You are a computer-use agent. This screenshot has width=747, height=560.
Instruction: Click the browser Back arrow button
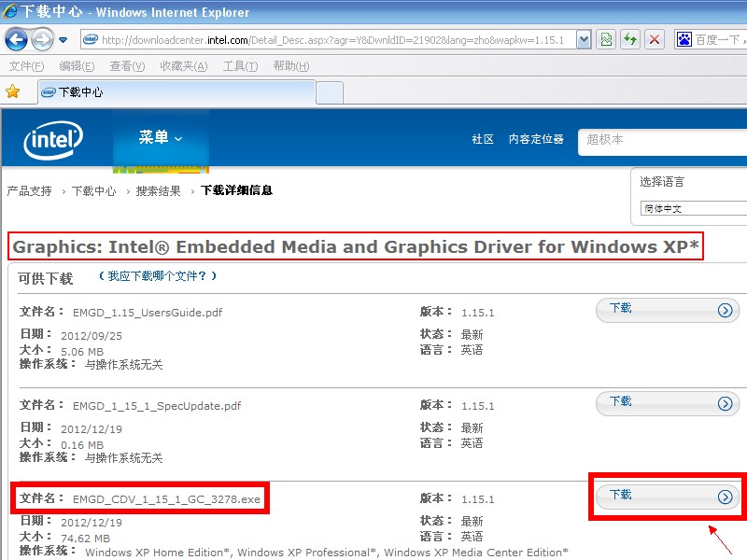coord(16,39)
